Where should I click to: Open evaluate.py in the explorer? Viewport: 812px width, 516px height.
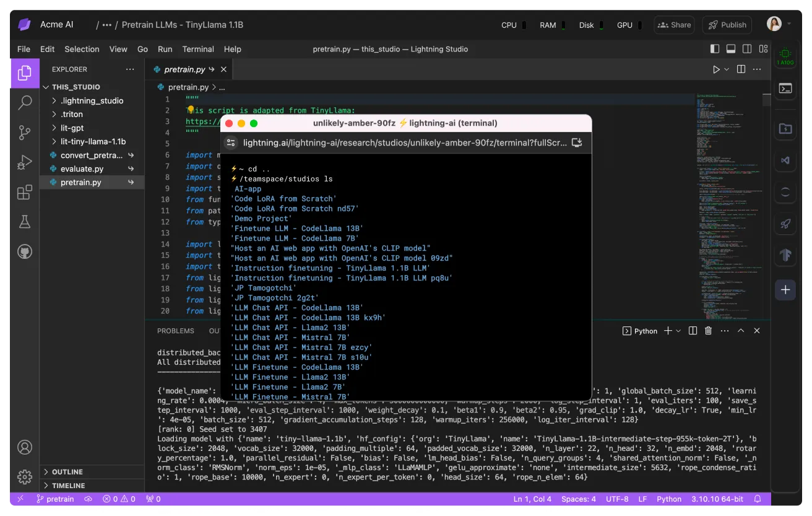[92, 168]
